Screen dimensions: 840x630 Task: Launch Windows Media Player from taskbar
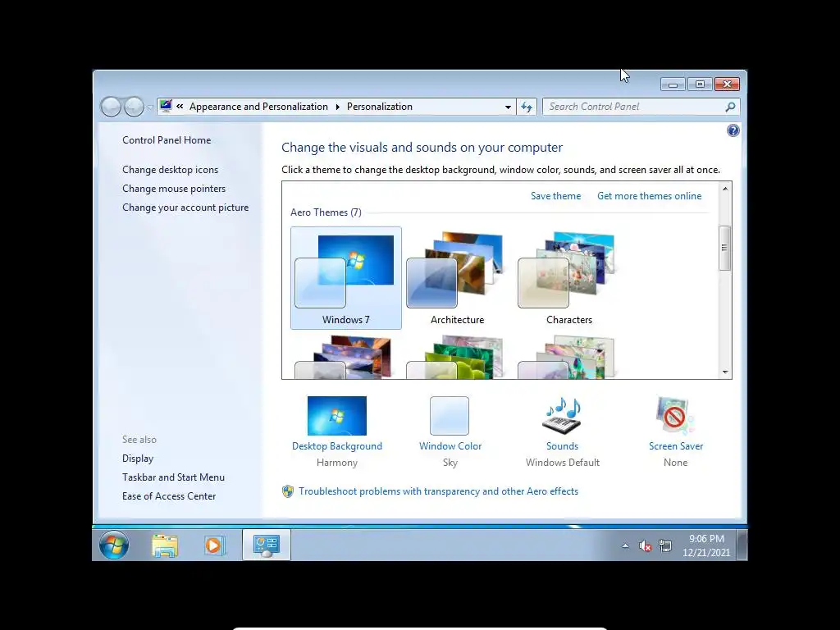tap(214, 546)
